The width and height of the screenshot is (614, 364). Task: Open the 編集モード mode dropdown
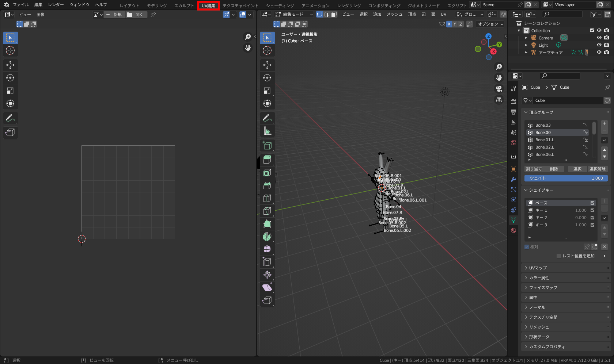294,14
